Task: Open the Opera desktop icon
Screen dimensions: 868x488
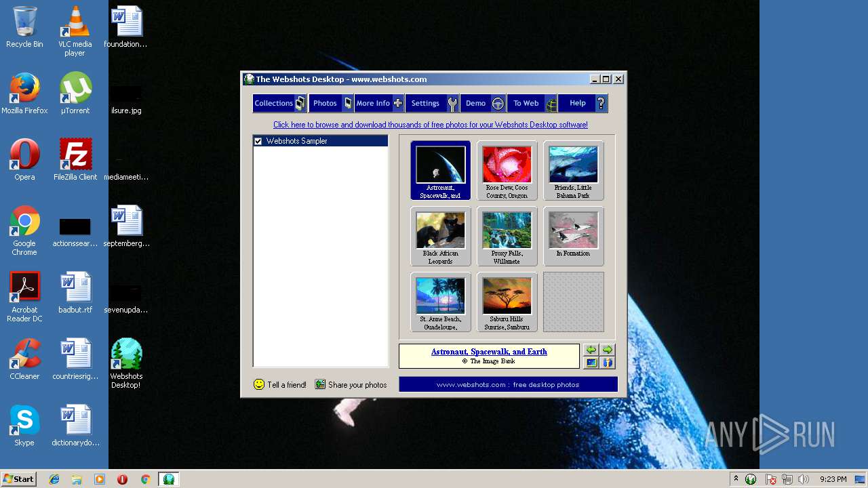Action: (x=24, y=161)
